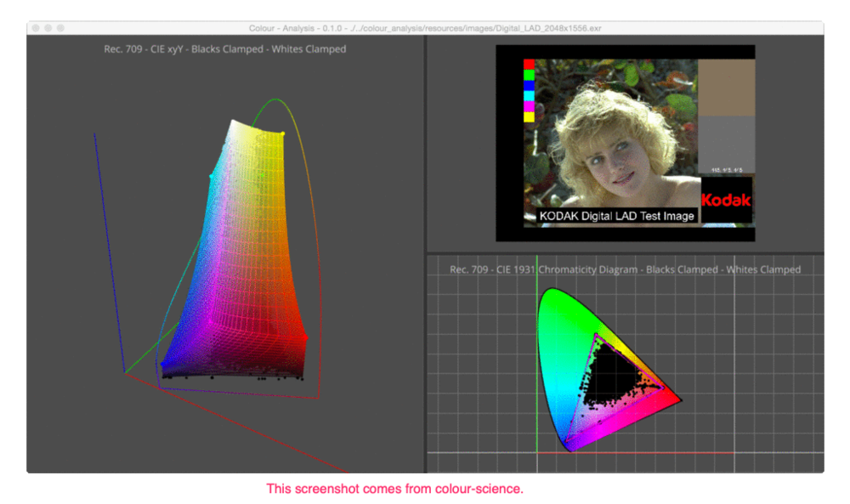Click the brown tan patch beside portrait
Screen dimensions: 850x504
[727, 88]
